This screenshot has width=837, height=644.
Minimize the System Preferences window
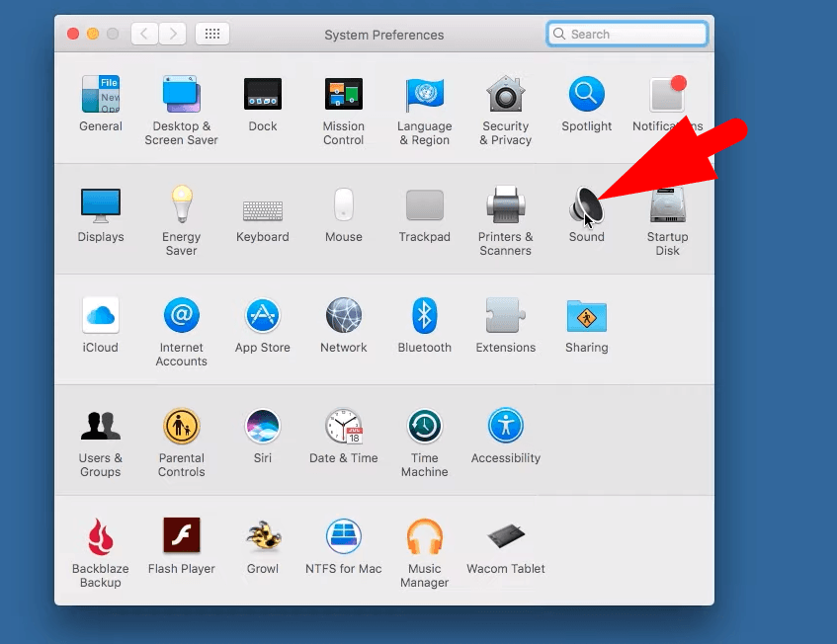tap(93, 35)
